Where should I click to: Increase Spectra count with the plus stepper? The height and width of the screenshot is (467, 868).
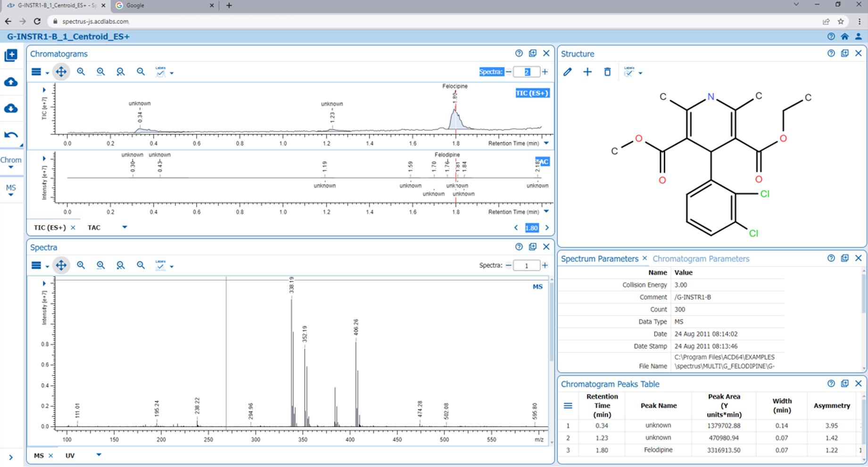545,72
